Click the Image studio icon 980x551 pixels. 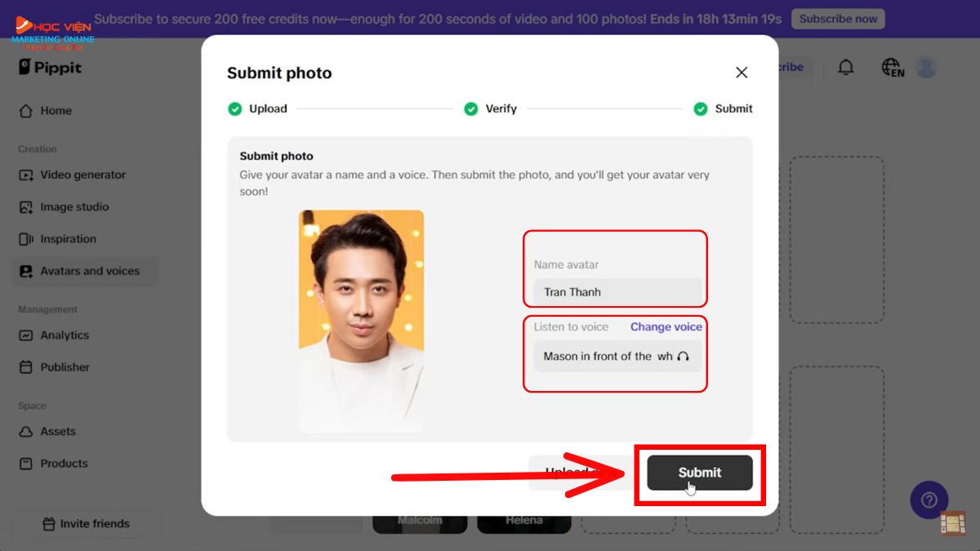tap(26, 207)
